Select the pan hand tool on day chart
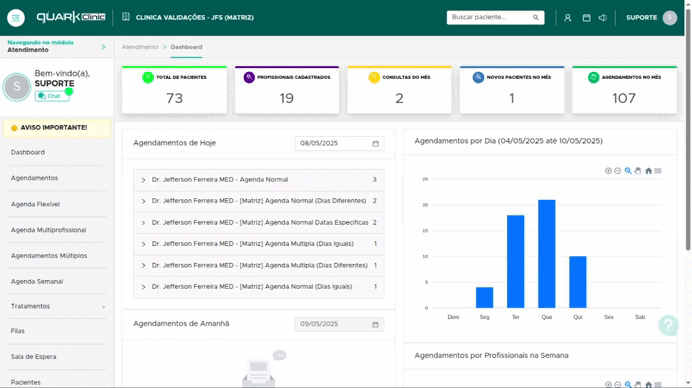 coord(638,171)
